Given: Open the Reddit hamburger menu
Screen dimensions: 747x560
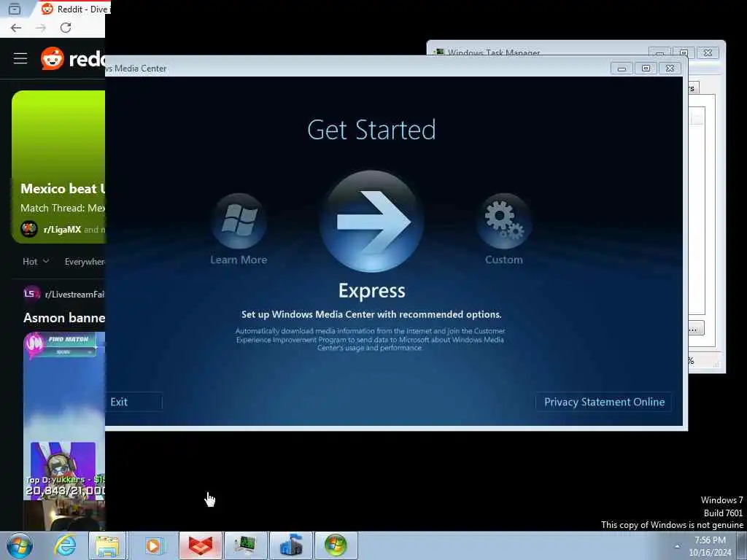Looking at the screenshot, I should point(20,58).
